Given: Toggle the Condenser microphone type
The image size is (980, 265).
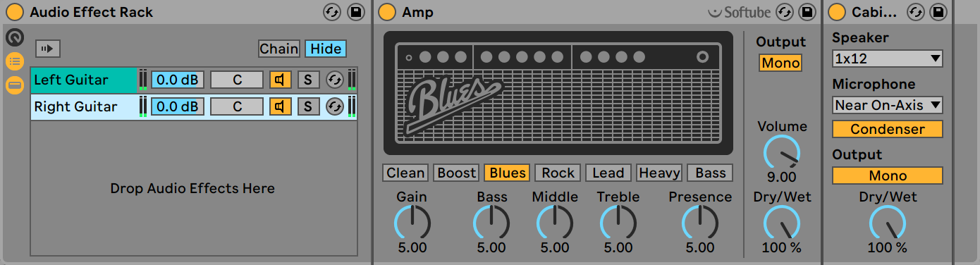Looking at the screenshot, I should pos(888,129).
